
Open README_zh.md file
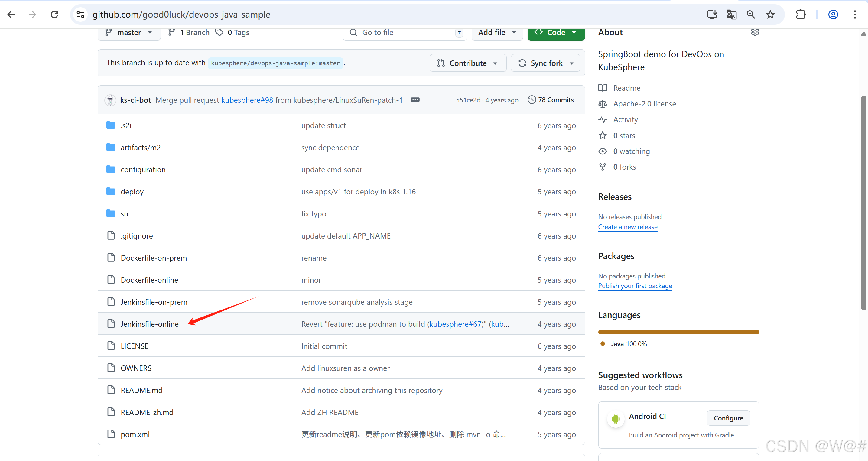tap(147, 412)
